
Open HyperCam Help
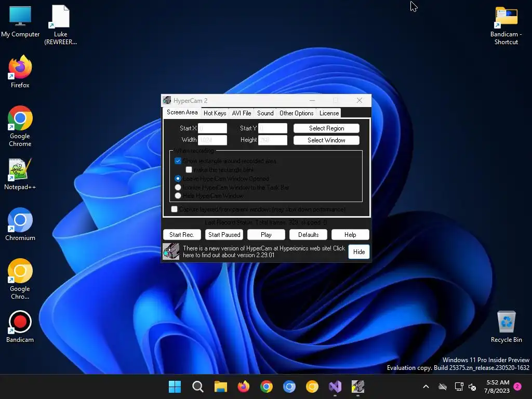coord(350,235)
